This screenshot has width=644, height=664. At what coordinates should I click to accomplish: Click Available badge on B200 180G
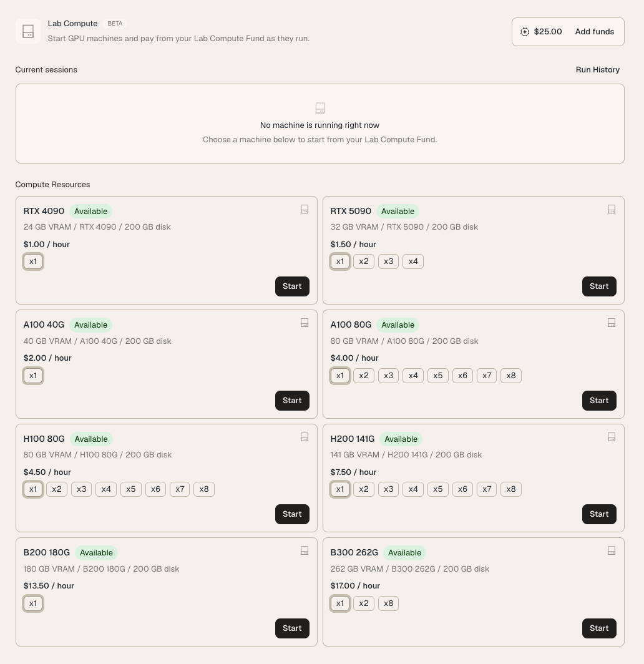(x=96, y=553)
